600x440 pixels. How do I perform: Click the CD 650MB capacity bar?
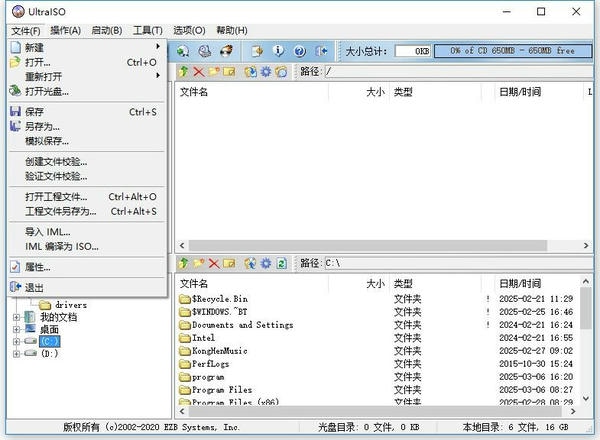pos(513,51)
